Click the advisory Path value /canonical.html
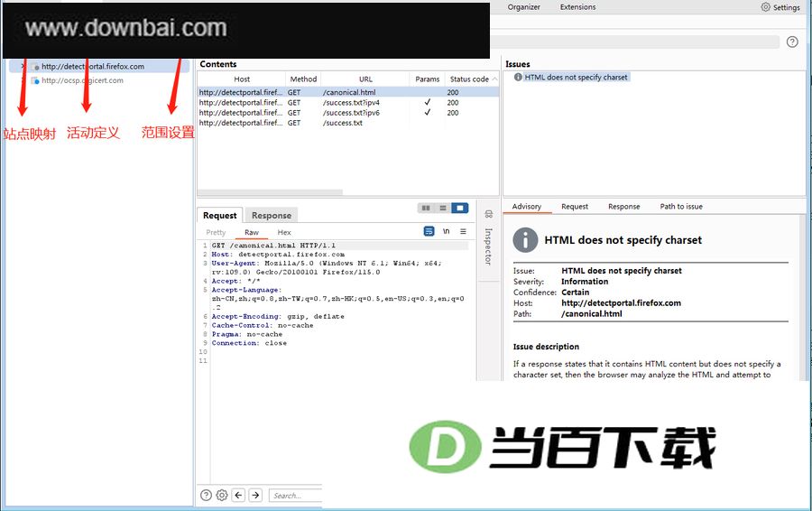812x511 pixels. pos(591,313)
